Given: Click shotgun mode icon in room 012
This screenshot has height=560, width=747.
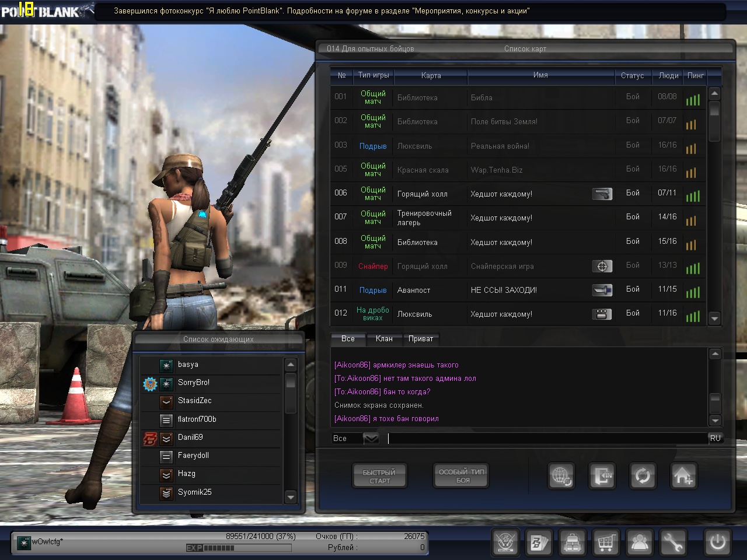Looking at the screenshot, I should click(602, 314).
